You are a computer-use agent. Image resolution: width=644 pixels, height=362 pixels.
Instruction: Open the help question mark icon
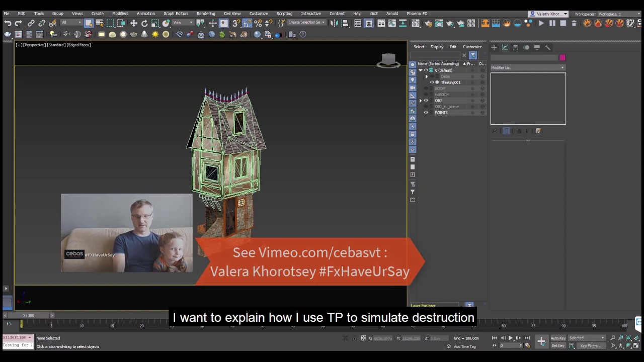tap(303, 34)
